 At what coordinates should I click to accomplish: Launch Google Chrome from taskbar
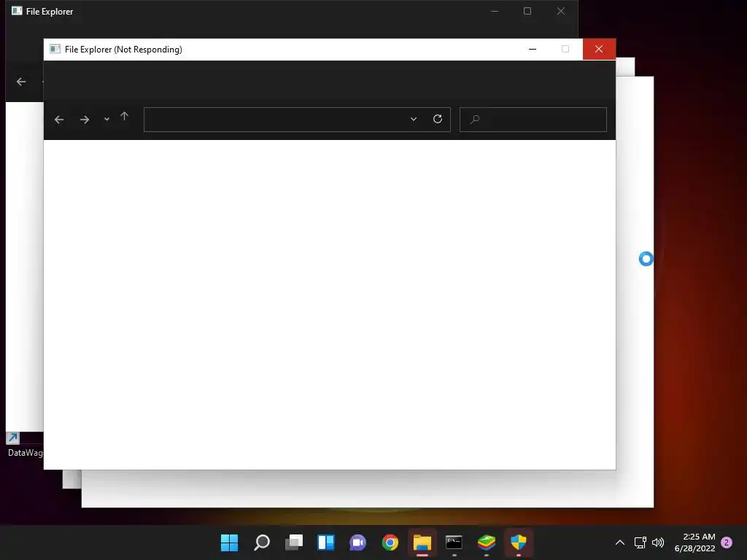(x=390, y=542)
